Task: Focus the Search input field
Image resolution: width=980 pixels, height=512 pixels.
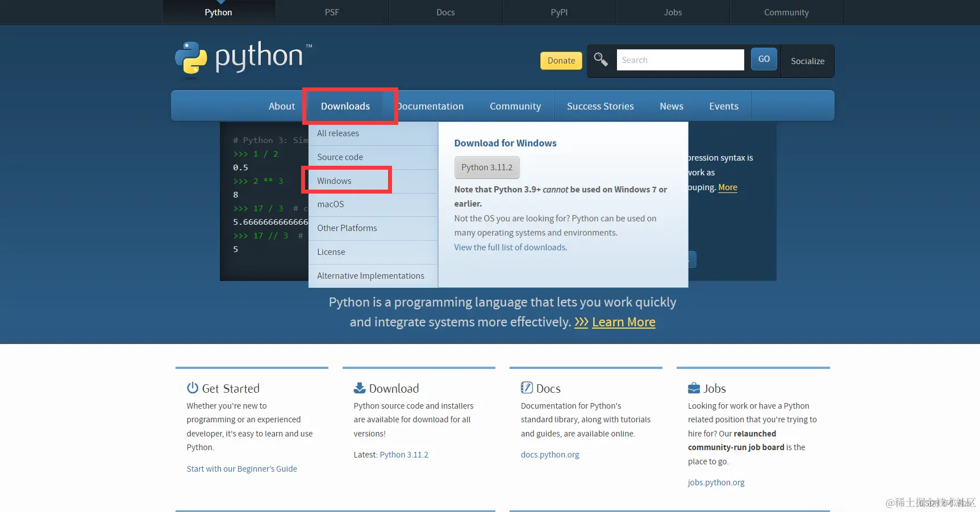Action: point(681,60)
